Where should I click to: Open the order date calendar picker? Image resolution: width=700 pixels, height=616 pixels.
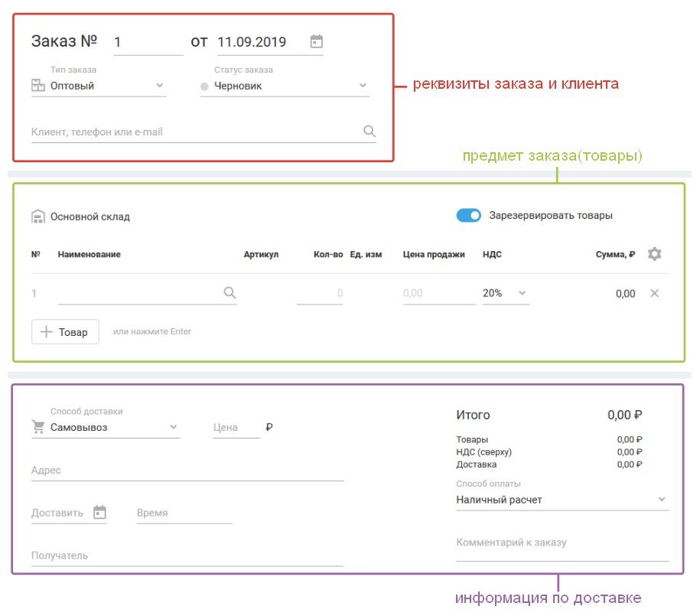pyautogui.click(x=317, y=41)
